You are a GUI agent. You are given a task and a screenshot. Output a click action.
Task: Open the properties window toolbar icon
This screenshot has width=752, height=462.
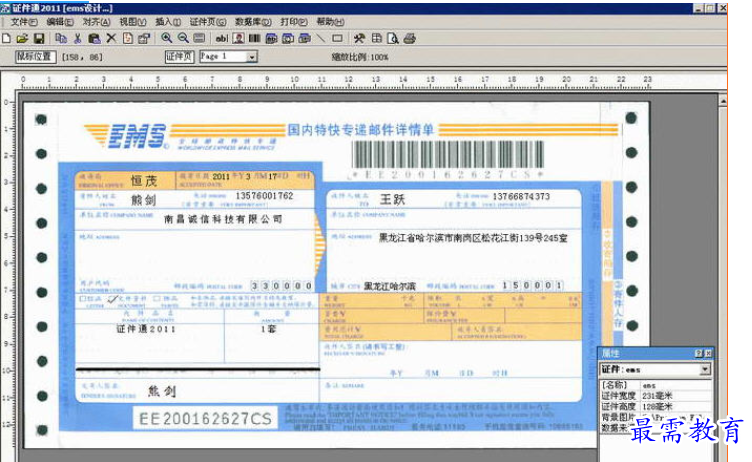click(x=144, y=38)
